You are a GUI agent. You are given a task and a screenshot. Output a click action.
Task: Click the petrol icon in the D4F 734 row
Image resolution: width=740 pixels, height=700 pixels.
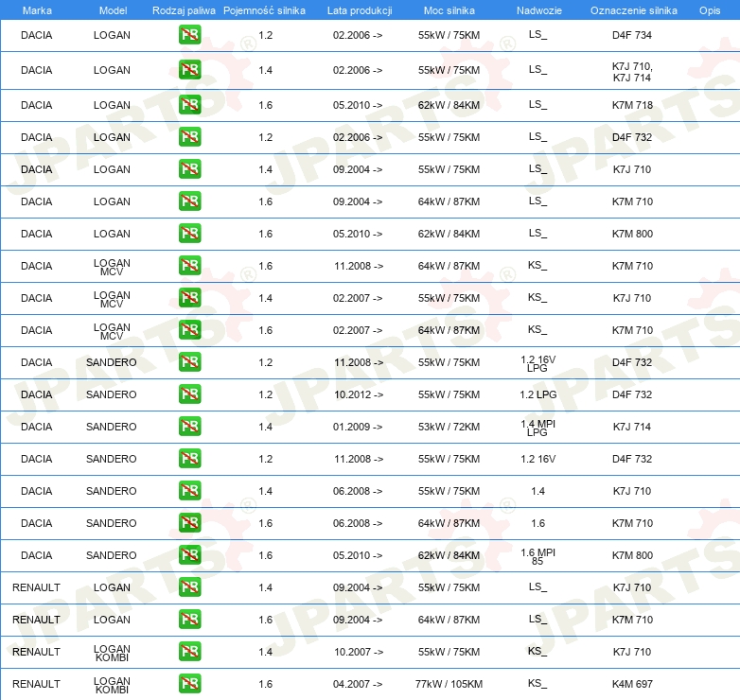189,35
